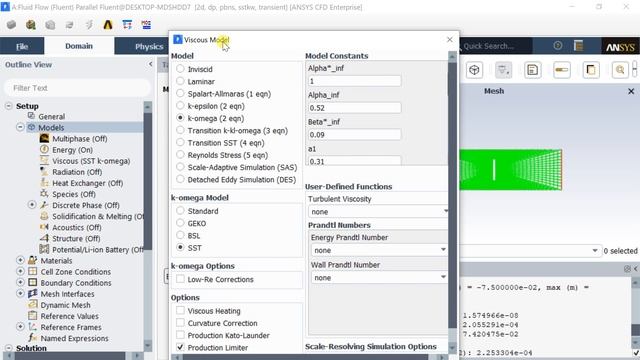Expand the Reference Frames tree node
Viewport: 640px width, 360px height.
(x=20, y=327)
